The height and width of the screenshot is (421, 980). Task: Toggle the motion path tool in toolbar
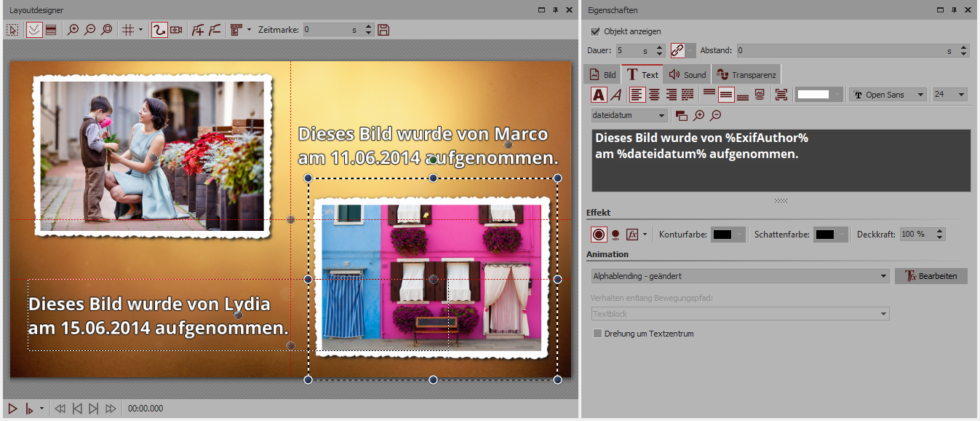click(x=159, y=30)
